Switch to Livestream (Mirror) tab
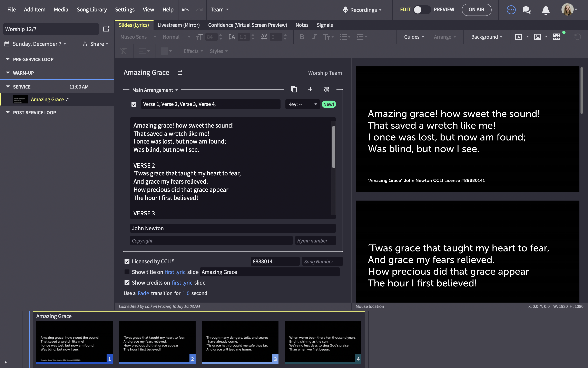 179,25
